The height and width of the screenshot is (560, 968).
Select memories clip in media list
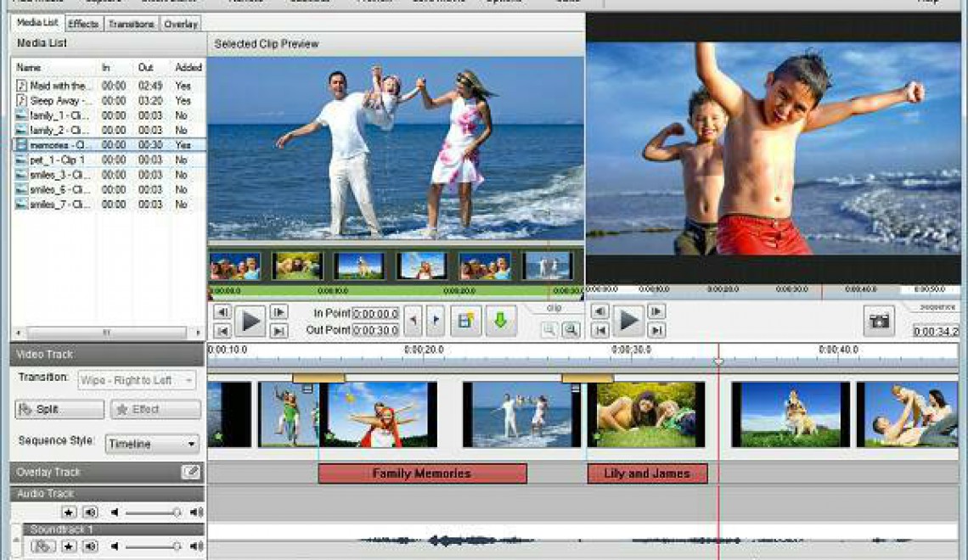[x=108, y=145]
